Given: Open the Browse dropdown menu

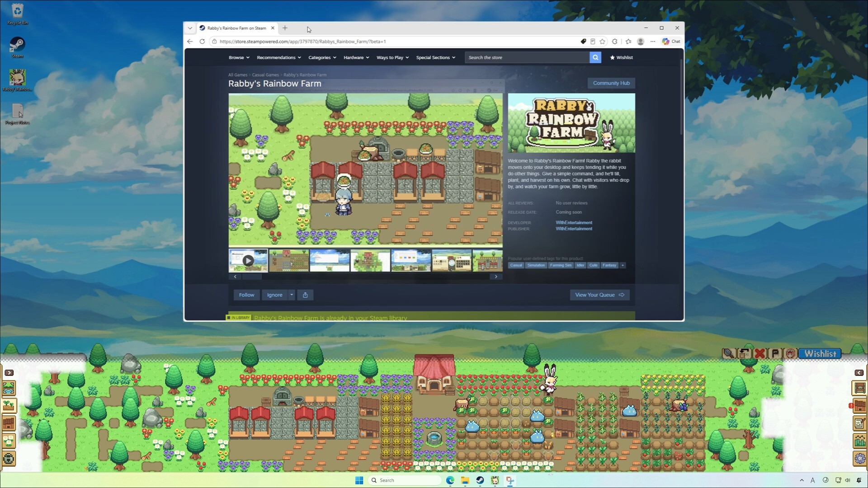Looking at the screenshot, I should pyautogui.click(x=239, y=57).
